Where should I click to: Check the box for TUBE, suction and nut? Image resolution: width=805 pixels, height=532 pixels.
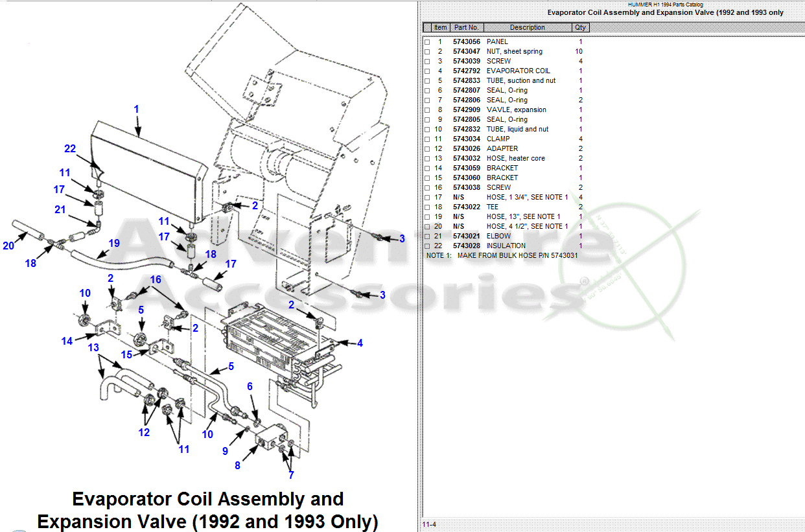point(427,81)
